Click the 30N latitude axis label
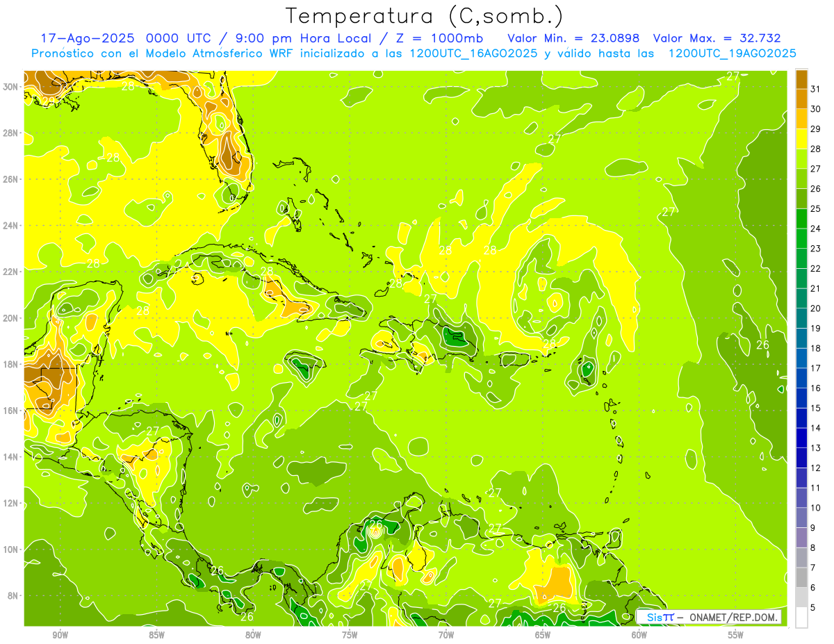The width and height of the screenshot is (834, 644). click(x=10, y=87)
